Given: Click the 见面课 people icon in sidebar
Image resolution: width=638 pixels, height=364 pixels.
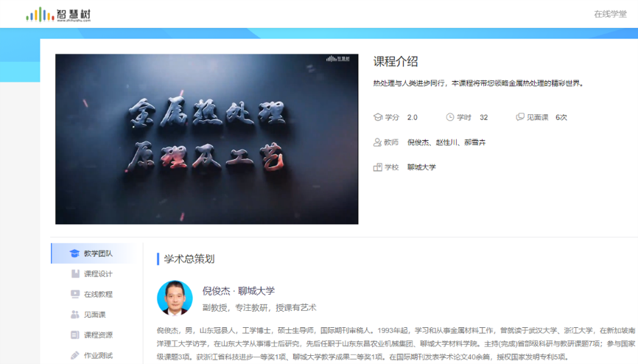Looking at the screenshot, I should coord(75,315).
